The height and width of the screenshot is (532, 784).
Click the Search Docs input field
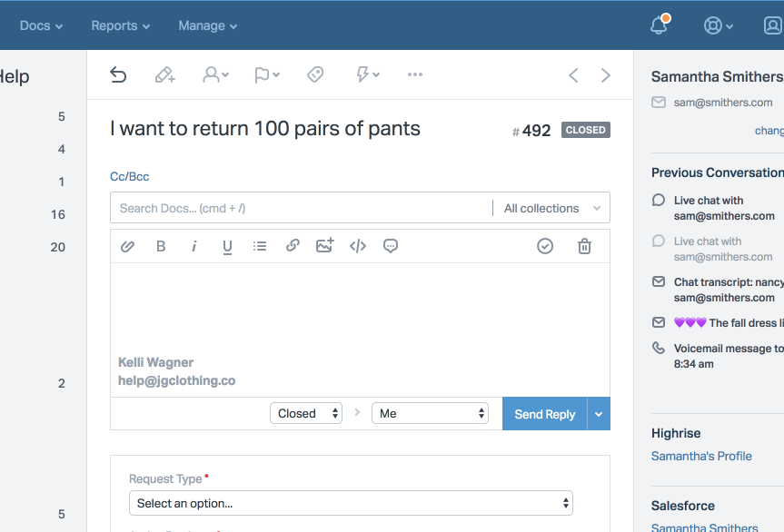tap(300, 208)
